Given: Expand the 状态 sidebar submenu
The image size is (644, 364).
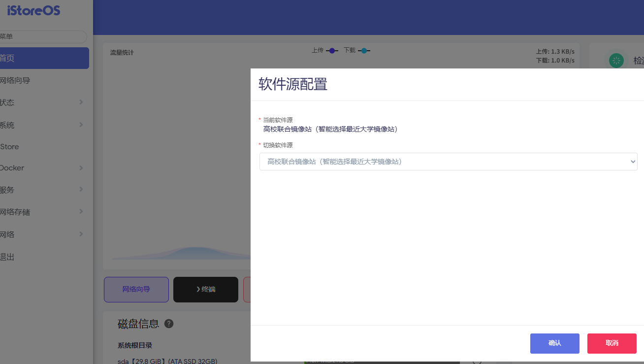Looking at the screenshot, I should pos(44,102).
